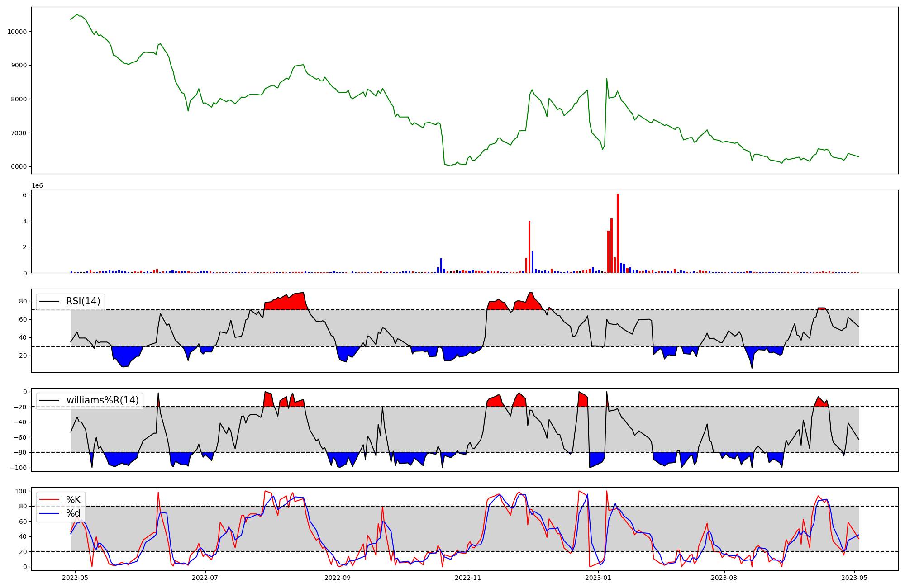The image size is (905, 588).
Task: Click the tallest blue volume bar
Action: click(x=533, y=262)
